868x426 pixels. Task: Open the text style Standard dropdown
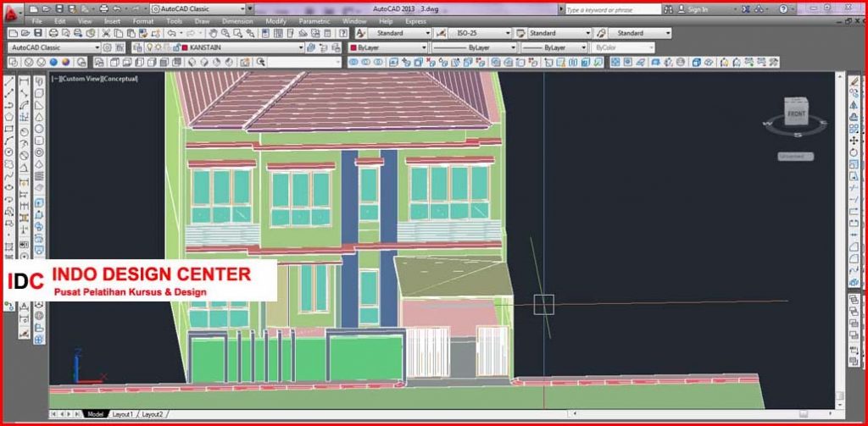[428, 33]
